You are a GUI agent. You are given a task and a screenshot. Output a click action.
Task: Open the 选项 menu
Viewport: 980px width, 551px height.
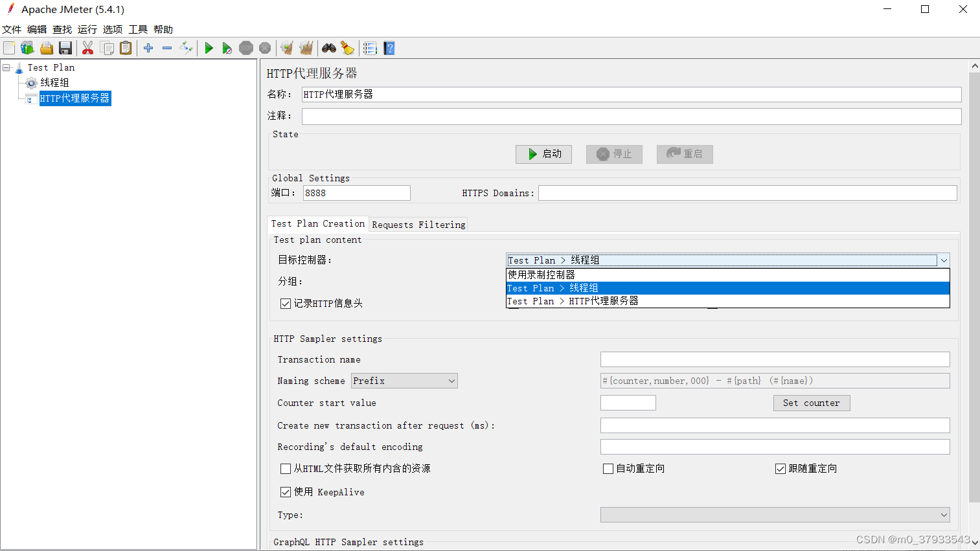click(x=113, y=29)
